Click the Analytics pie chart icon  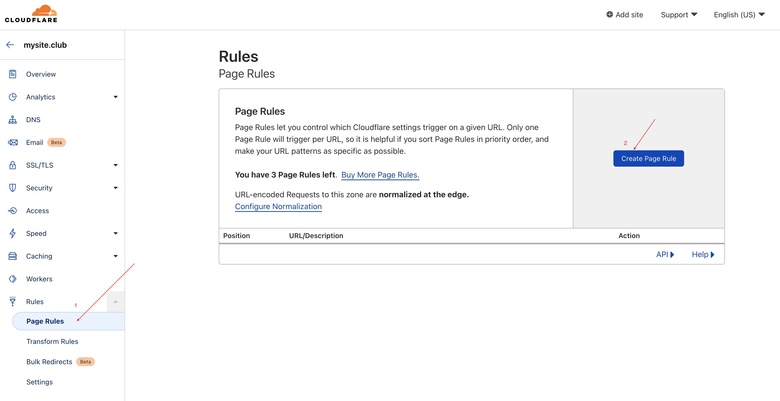(x=13, y=97)
